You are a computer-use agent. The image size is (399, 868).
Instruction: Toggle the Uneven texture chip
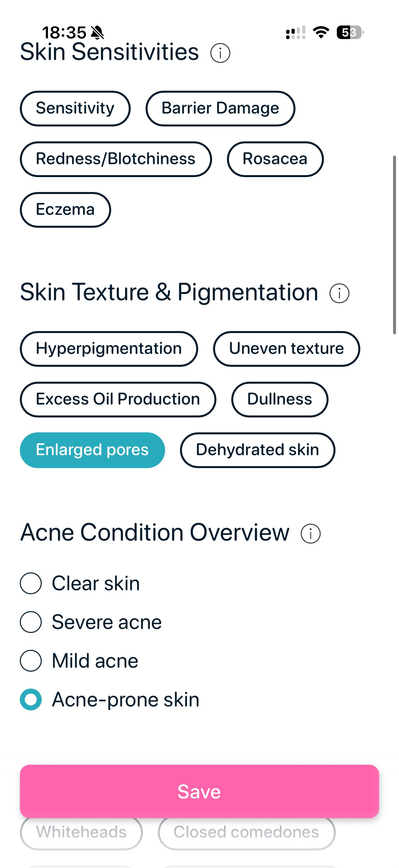point(286,349)
